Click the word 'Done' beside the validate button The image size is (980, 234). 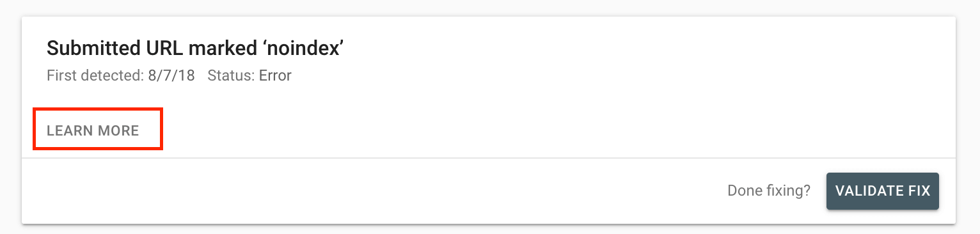pos(743,191)
